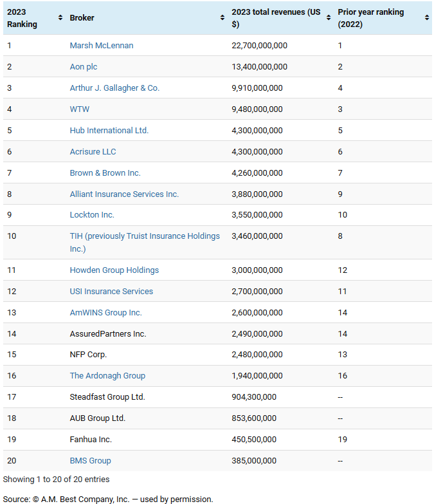
Task: Select Alliant Insurance Services Inc. link
Action: (x=124, y=194)
